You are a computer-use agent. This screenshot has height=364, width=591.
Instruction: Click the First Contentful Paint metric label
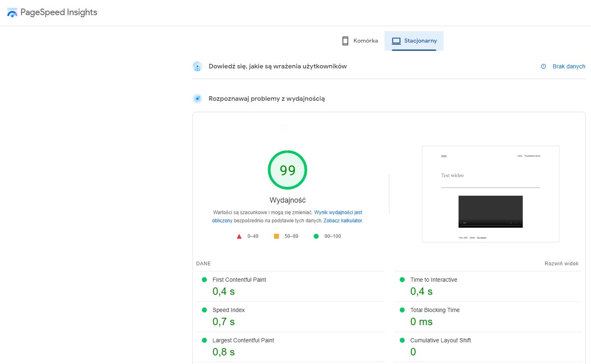coord(239,280)
